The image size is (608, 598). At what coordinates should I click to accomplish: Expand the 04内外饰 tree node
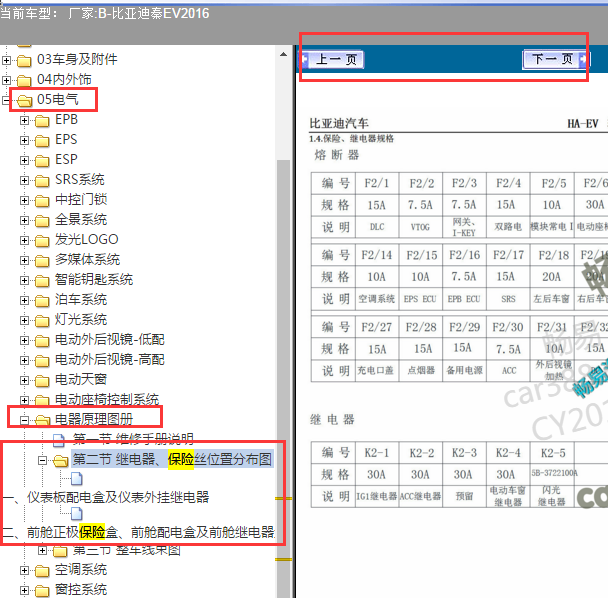(x=6, y=80)
